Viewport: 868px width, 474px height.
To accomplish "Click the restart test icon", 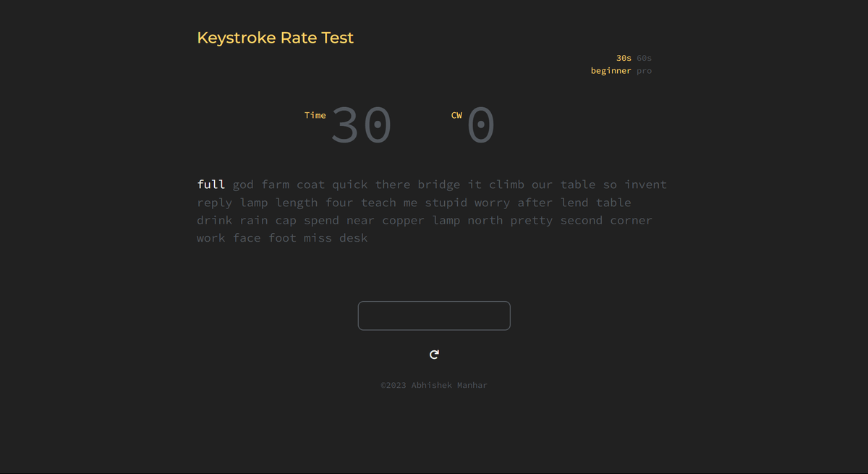I will 434,355.
